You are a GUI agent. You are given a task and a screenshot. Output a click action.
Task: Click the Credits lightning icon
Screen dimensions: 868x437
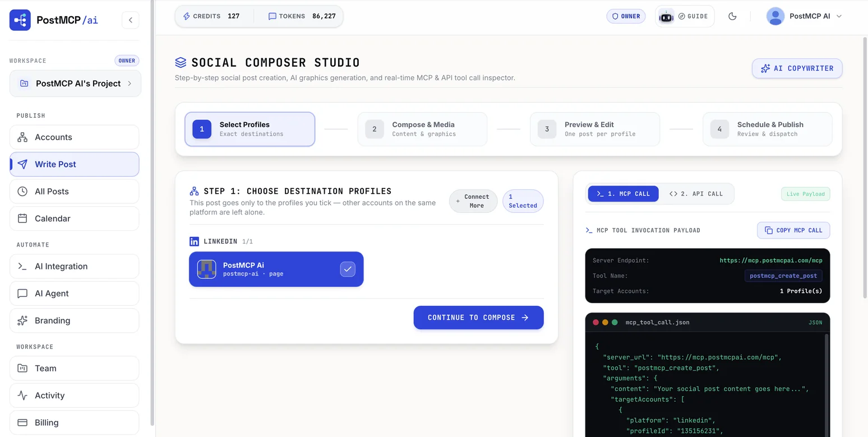click(187, 16)
